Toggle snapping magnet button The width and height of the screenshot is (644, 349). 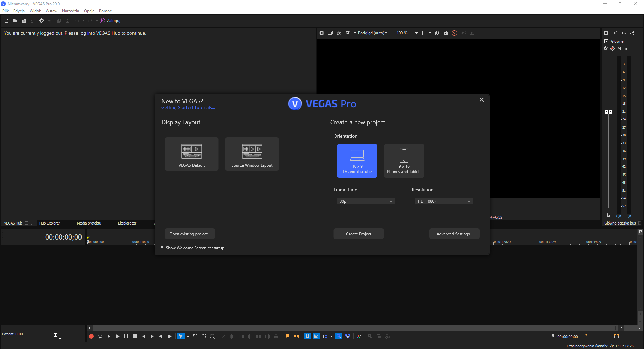pos(308,336)
